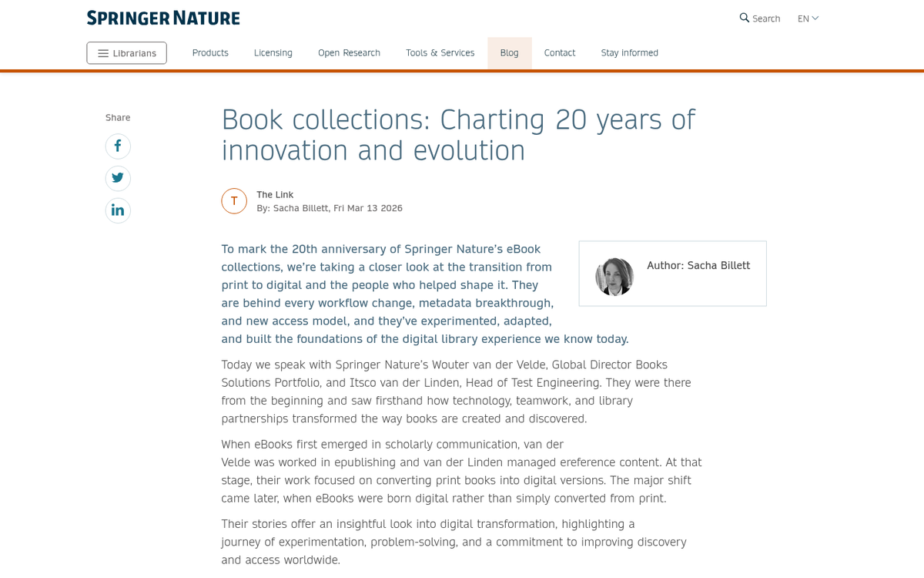
Task: Click the Search text label
Action: click(766, 18)
